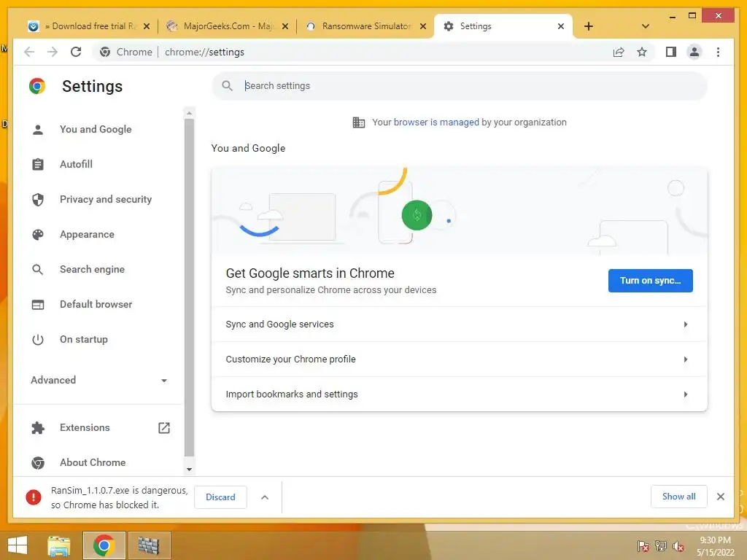Open Autofill settings section

76,164
